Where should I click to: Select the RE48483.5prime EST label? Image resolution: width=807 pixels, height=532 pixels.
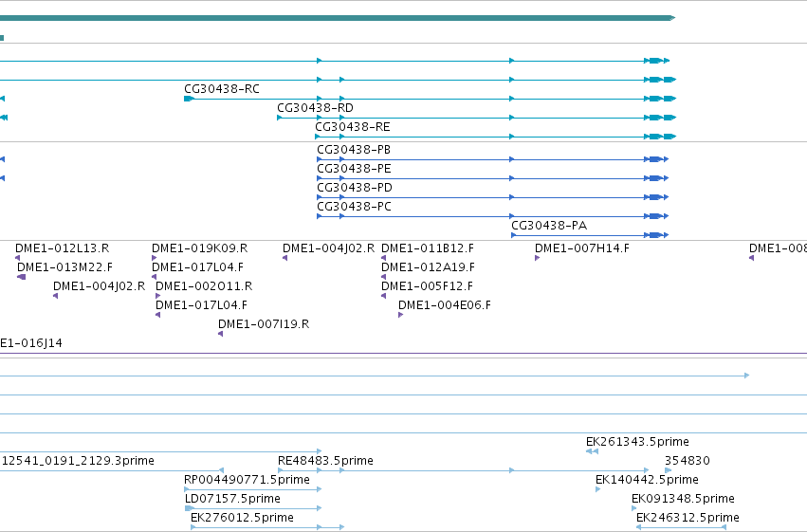click(x=325, y=461)
